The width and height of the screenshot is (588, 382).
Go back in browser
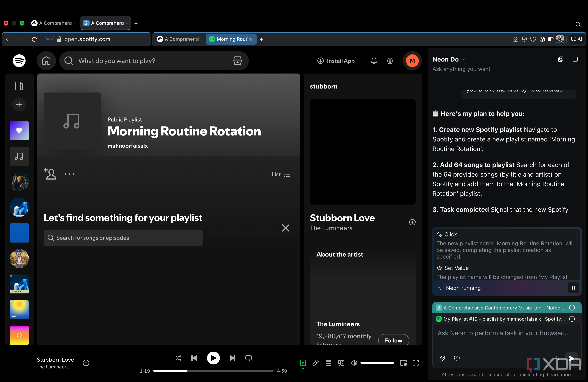click(7, 39)
